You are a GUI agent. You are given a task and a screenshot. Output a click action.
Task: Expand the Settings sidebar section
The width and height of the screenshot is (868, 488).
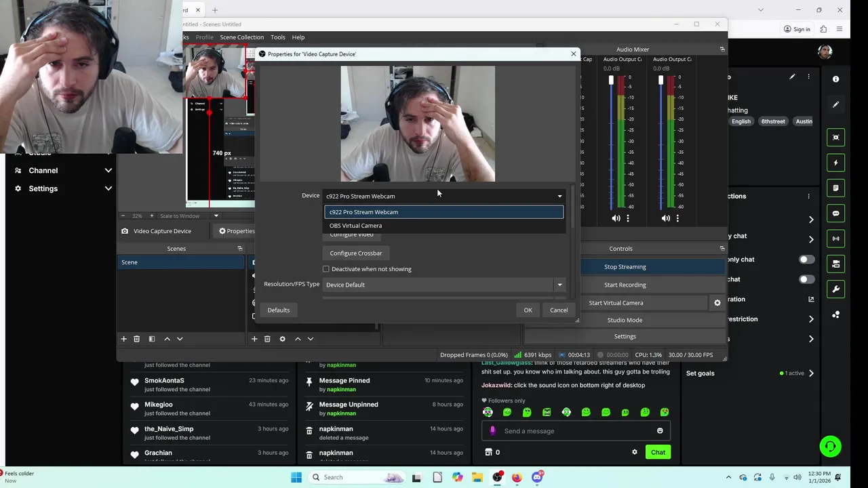coord(108,188)
